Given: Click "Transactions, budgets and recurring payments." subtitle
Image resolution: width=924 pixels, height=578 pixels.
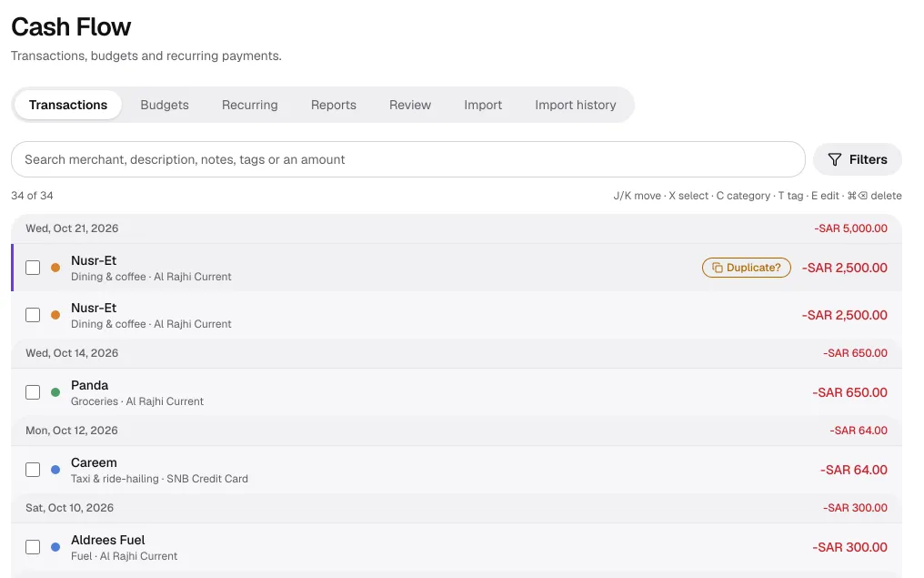Looking at the screenshot, I should coord(146,56).
